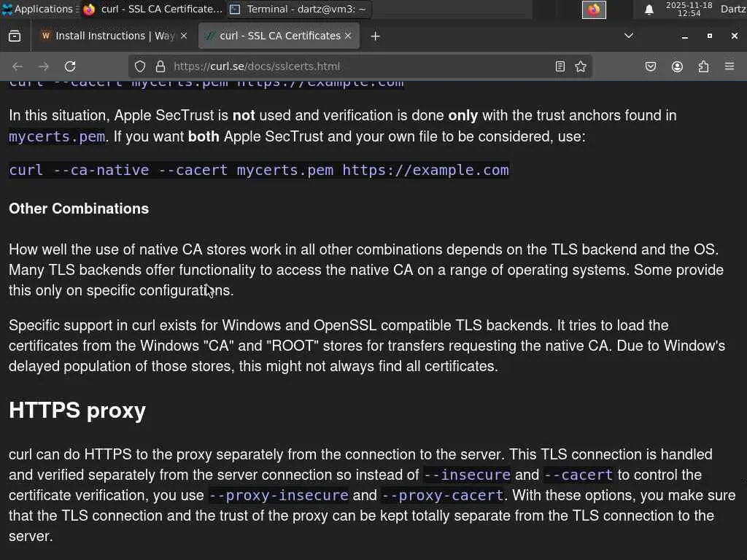Image resolution: width=747 pixels, height=560 pixels.
Task: Close the Install Instructions tab
Action: (184, 36)
